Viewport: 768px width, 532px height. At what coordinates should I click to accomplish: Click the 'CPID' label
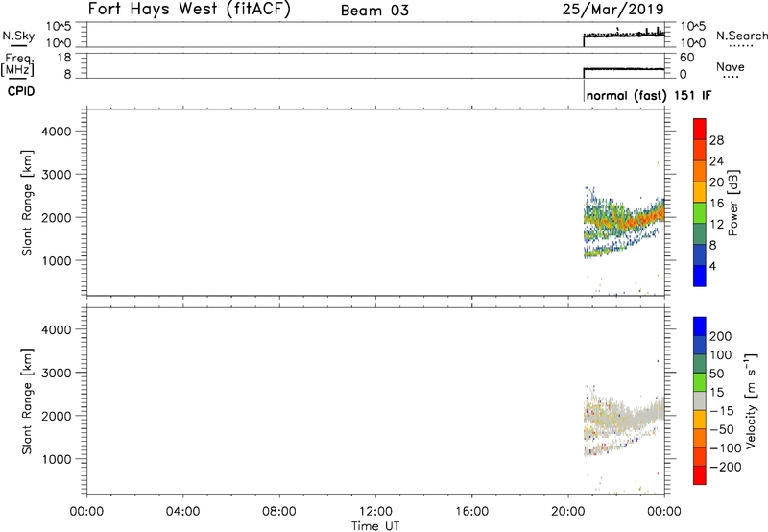21,91
